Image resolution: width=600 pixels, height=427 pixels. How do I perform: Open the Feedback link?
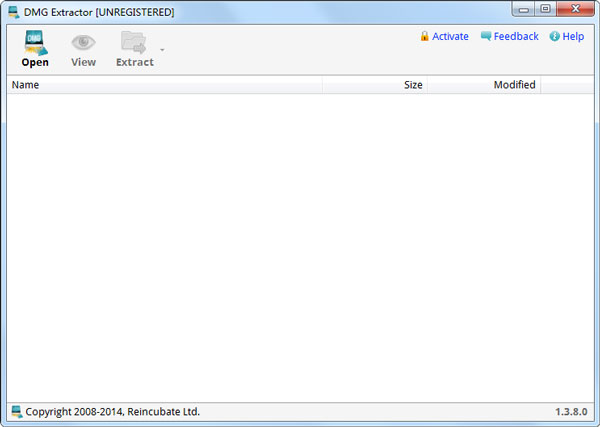coord(516,36)
